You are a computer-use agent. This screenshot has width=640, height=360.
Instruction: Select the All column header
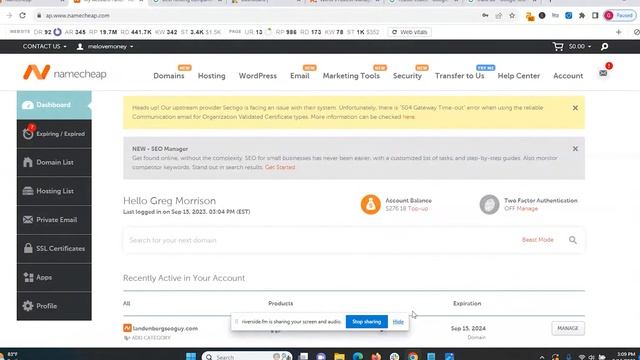[x=127, y=304]
